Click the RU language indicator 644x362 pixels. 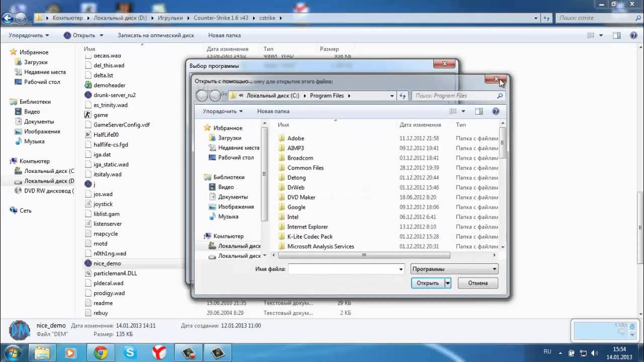(547, 352)
